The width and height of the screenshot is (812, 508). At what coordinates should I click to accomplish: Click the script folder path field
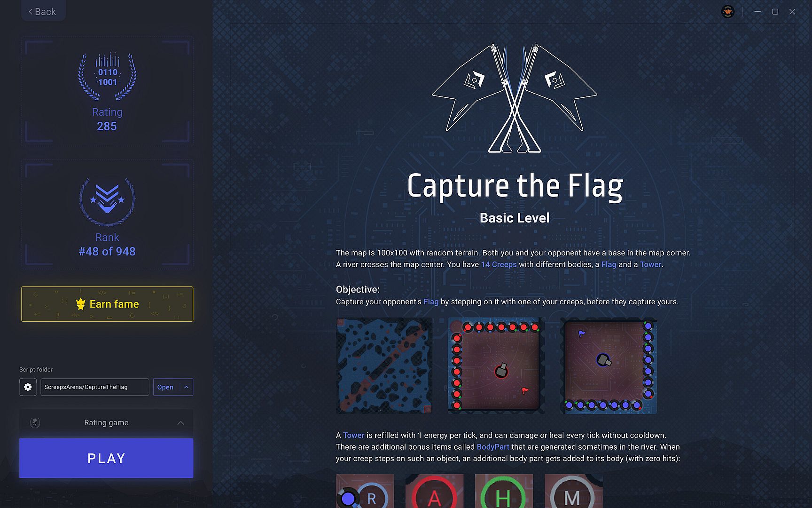coord(95,387)
